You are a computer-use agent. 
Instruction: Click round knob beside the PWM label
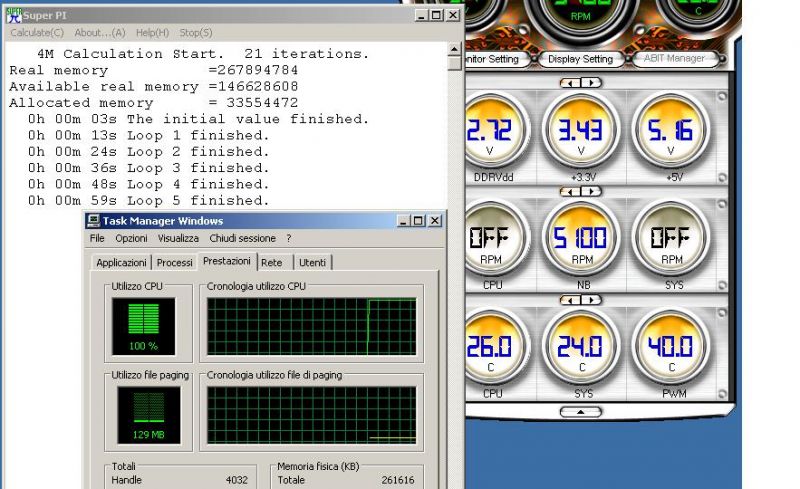tap(722, 394)
